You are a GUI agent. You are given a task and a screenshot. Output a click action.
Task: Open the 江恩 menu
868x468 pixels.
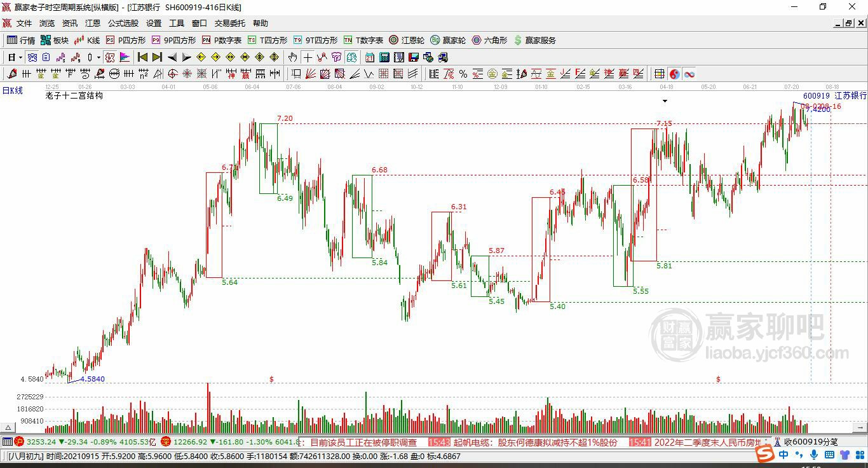[93, 24]
